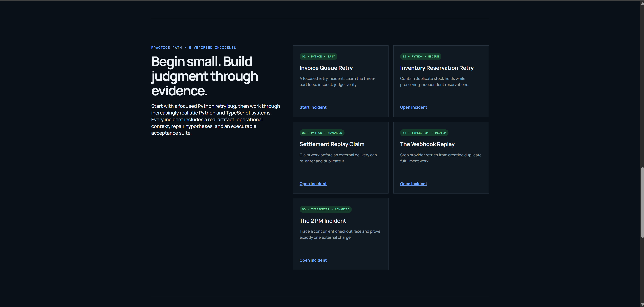This screenshot has width=644, height=307.
Task: Click the description 'Trace a concurrent checkout race'
Action: pos(340,234)
